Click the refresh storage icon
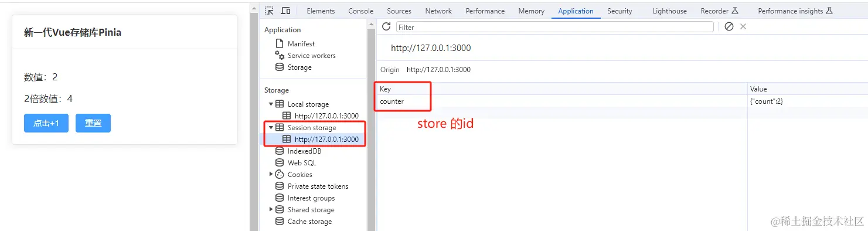The image size is (868, 231). pyautogui.click(x=386, y=26)
